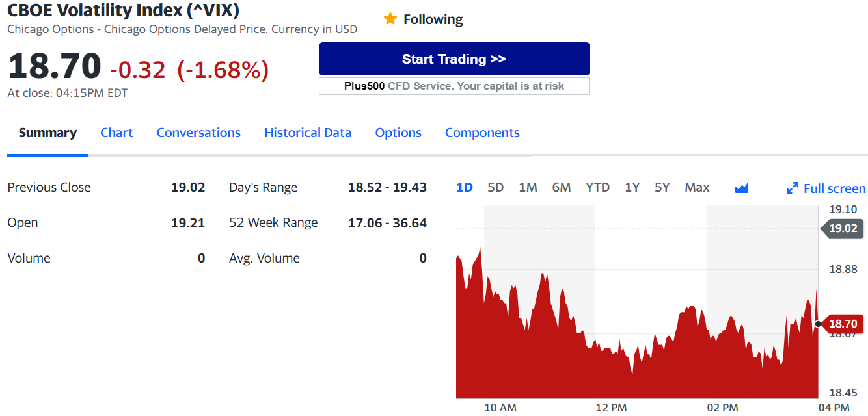This screenshot has height=416, width=868.
Task: Go to the Historical Data tab
Action: point(308,133)
